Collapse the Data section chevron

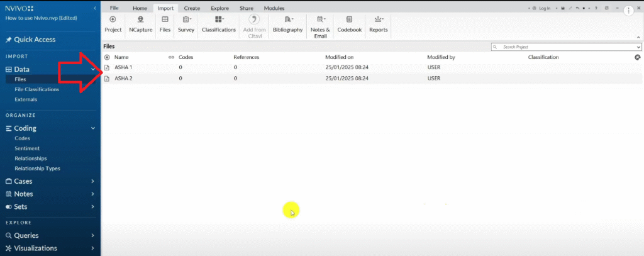[x=93, y=69]
